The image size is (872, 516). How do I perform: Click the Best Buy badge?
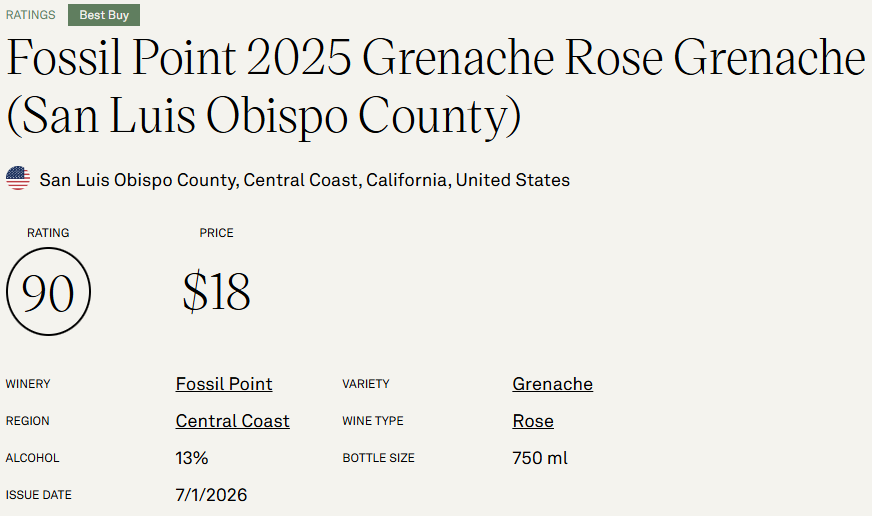[x=104, y=15]
